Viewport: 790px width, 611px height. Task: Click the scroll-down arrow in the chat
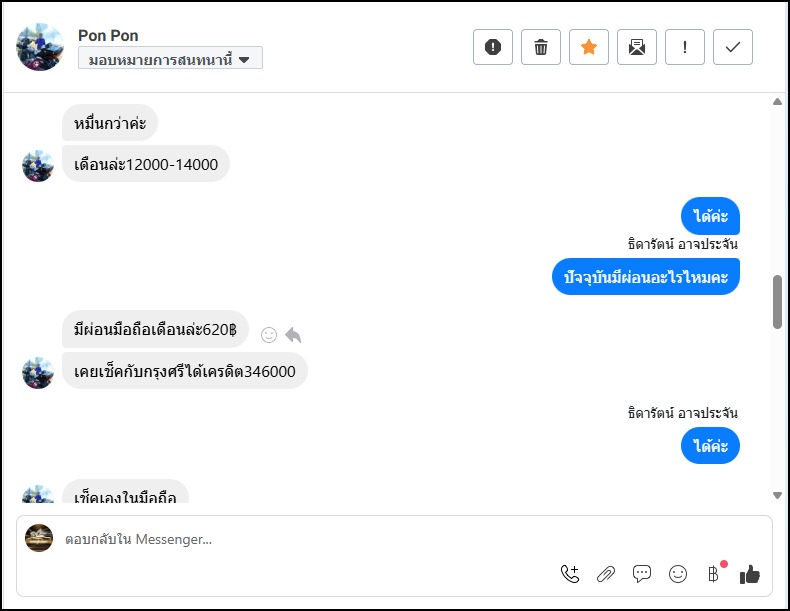coord(777,495)
